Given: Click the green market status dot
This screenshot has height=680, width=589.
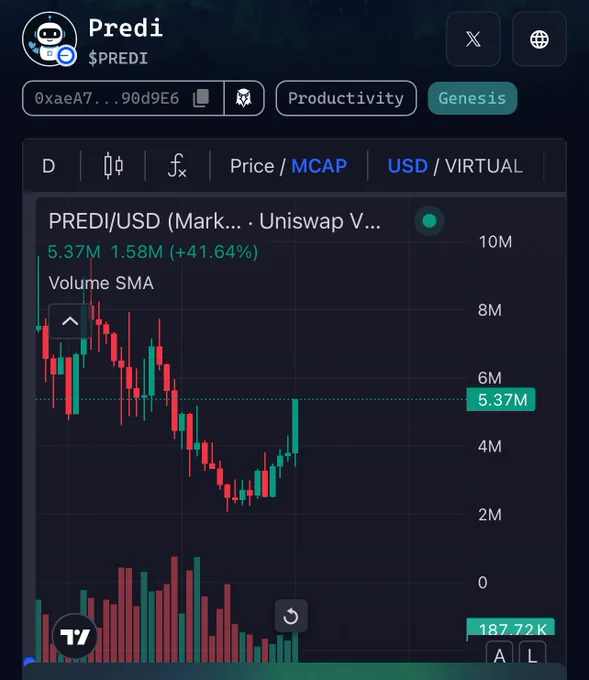Looking at the screenshot, I should click(x=429, y=221).
